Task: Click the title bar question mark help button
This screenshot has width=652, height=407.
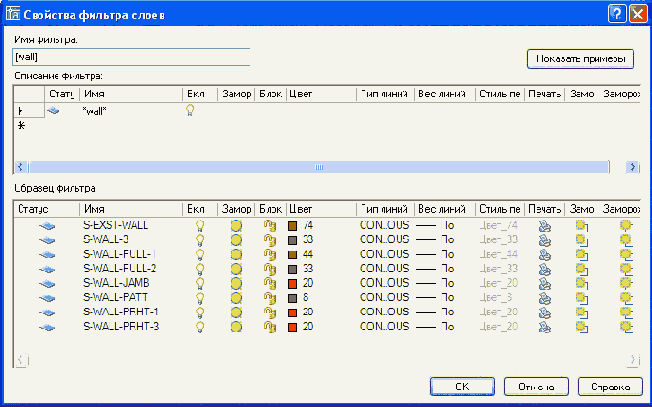Action: pos(617,13)
